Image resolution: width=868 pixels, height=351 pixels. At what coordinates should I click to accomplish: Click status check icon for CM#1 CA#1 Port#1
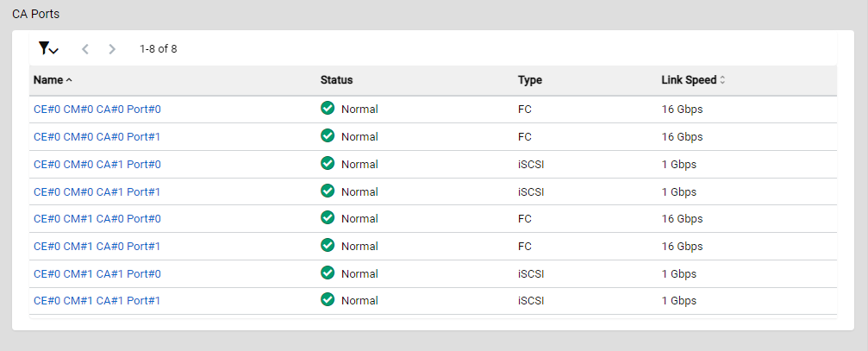(x=328, y=300)
